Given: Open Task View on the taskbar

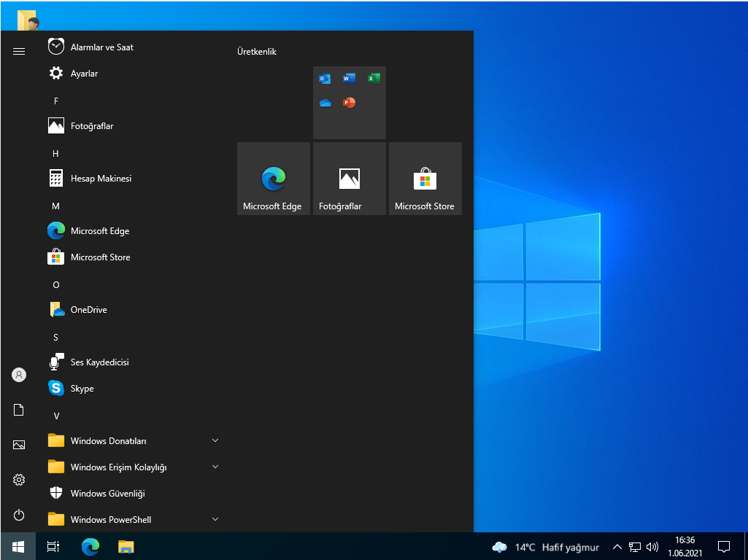Looking at the screenshot, I should (x=53, y=546).
